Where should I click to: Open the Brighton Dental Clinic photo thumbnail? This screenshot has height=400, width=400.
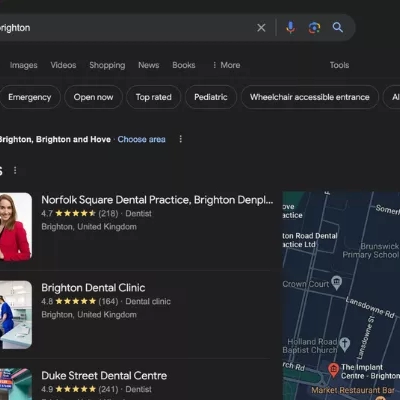click(16, 315)
